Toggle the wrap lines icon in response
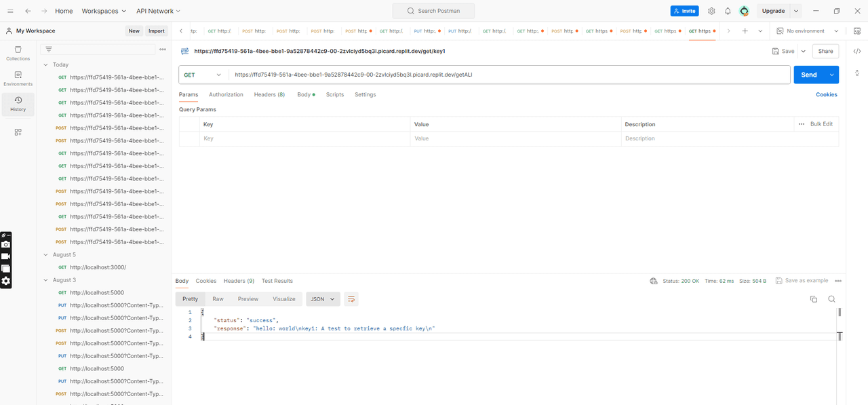 [351, 299]
